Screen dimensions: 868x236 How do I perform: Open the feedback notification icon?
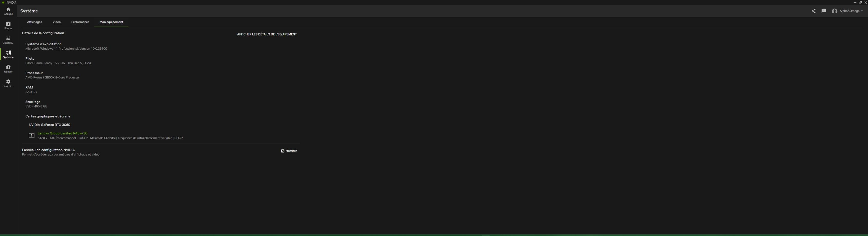coord(824,11)
